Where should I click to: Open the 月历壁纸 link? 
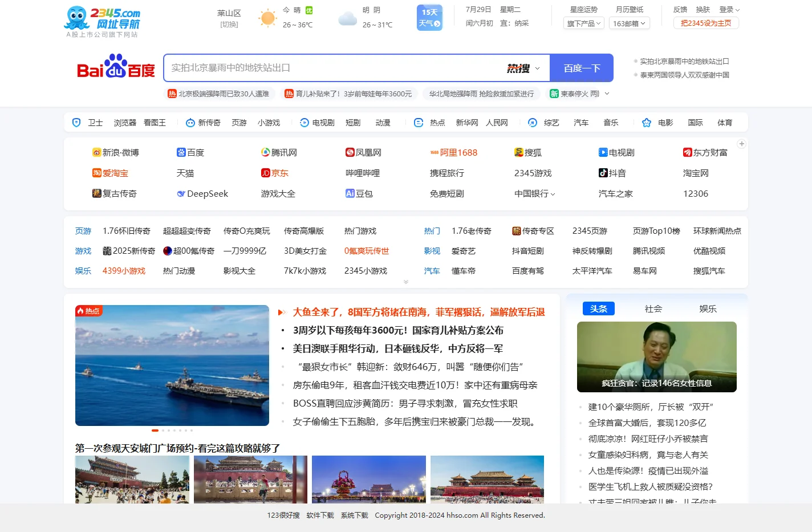(x=630, y=10)
